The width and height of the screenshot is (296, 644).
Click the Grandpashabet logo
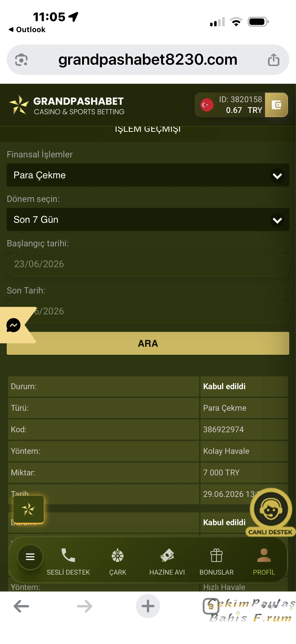(67, 105)
